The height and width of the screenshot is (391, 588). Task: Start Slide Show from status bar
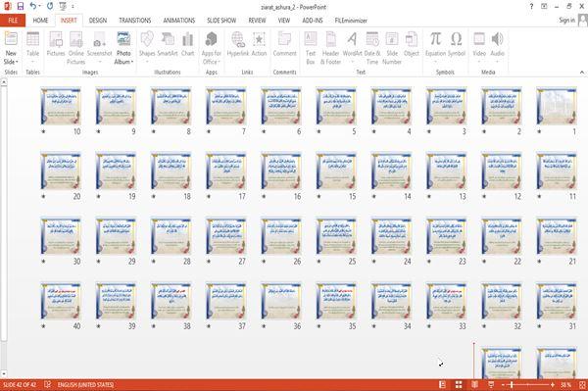pyautogui.click(x=491, y=384)
